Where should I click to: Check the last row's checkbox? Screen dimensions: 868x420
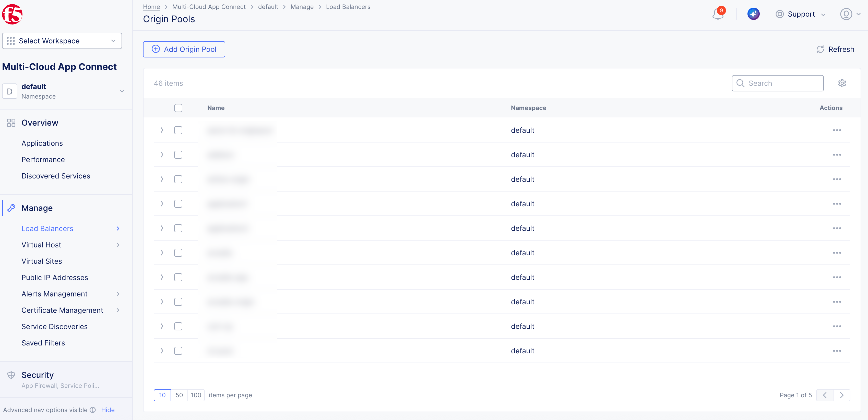(x=178, y=351)
